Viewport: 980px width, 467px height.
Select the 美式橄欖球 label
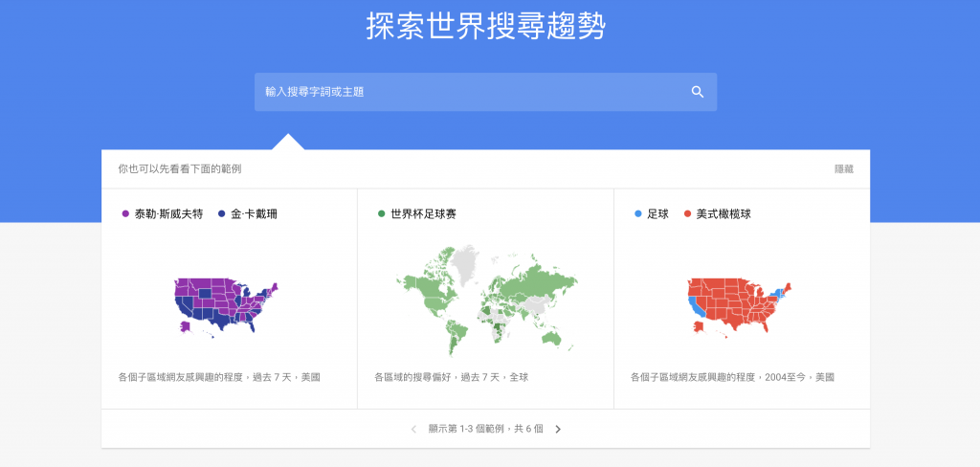pyautogui.click(x=724, y=214)
